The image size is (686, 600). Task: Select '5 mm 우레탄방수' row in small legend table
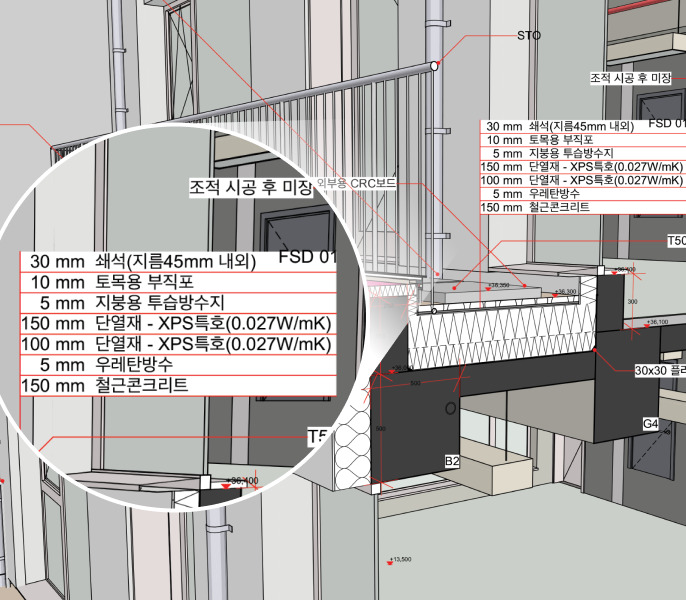(x=583, y=194)
